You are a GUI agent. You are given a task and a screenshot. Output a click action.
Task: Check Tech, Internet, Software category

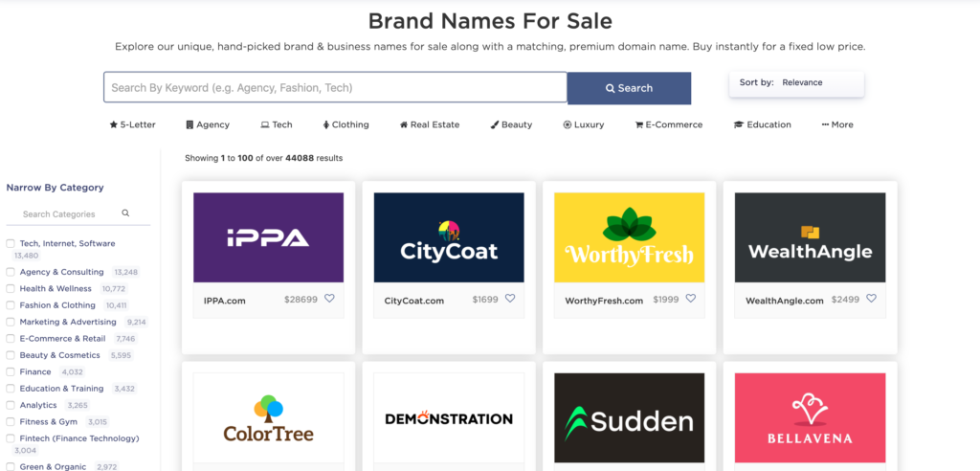click(x=11, y=244)
